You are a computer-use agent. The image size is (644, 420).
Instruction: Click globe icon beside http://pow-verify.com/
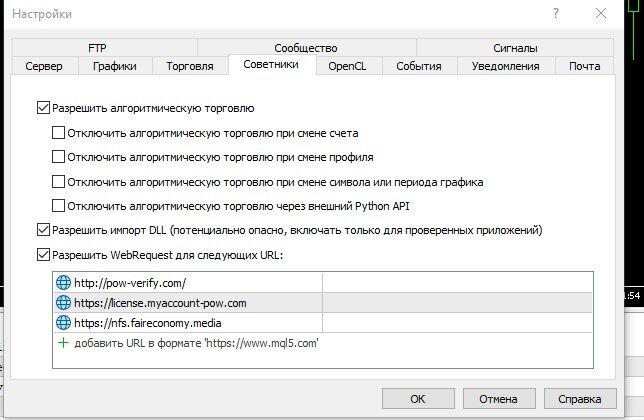[63, 283]
